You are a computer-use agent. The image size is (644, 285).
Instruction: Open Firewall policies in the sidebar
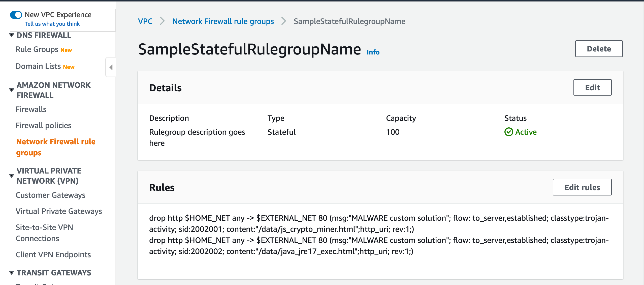tap(43, 125)
